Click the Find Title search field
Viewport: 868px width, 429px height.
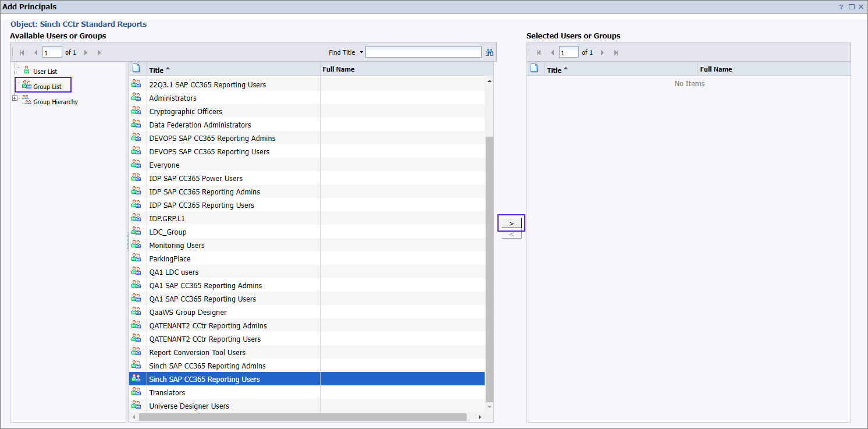(x=423, y=52)
